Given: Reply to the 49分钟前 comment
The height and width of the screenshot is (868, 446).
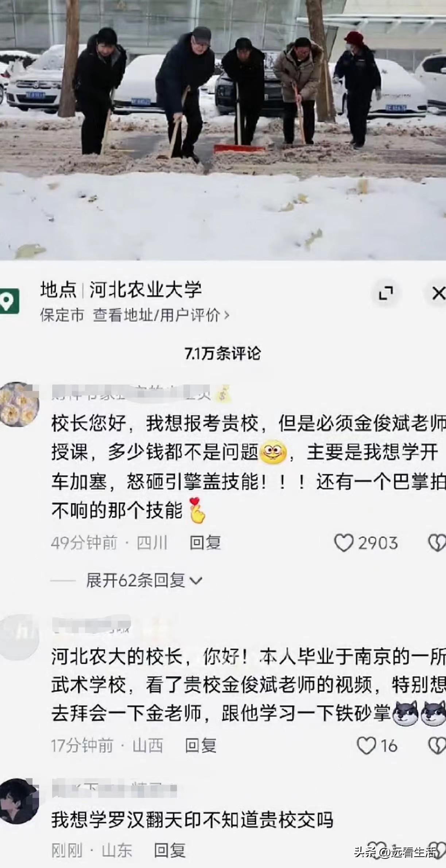Looking at the screenshot, I should click(x=205, y=543).
